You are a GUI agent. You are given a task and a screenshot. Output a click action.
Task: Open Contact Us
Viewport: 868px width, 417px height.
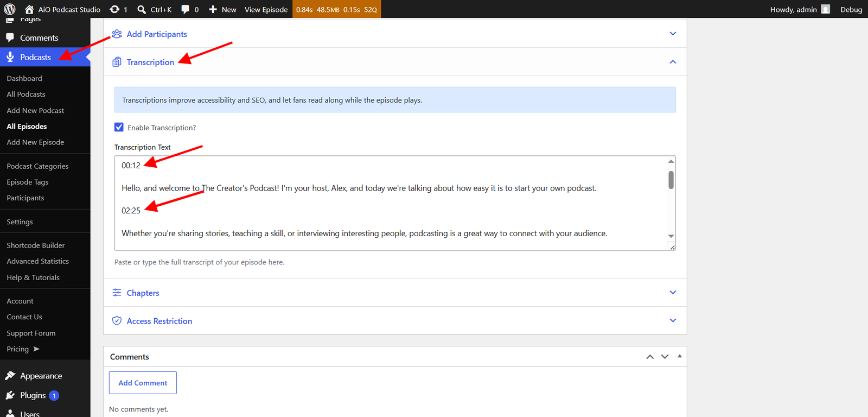pos(24,317)
